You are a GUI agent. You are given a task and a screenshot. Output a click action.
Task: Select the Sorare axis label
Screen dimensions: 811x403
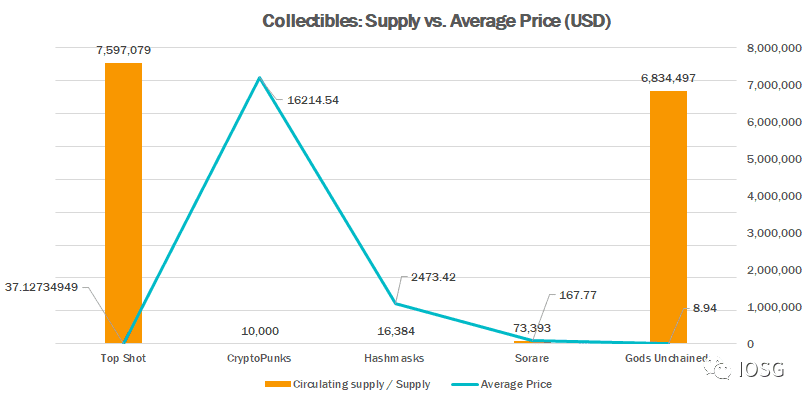(x=532, y=358)
